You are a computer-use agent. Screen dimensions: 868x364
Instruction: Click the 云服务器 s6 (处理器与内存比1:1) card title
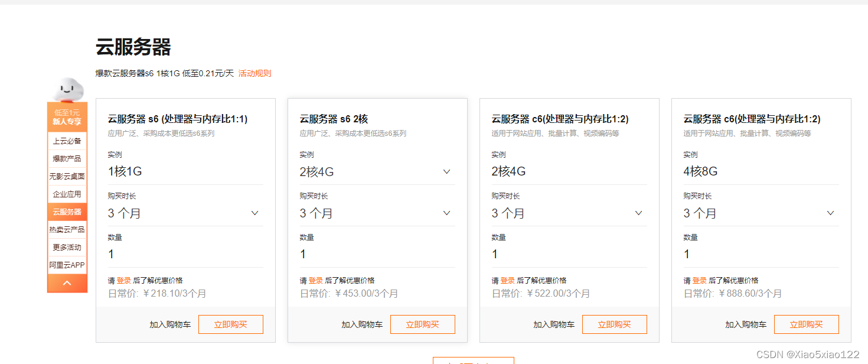(178, 119)
